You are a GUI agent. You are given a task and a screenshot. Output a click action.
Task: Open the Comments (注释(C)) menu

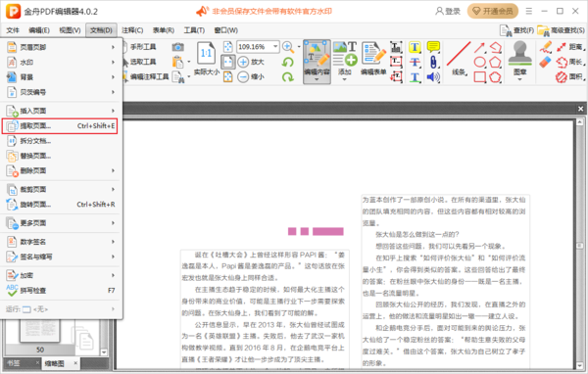point(132,30)
